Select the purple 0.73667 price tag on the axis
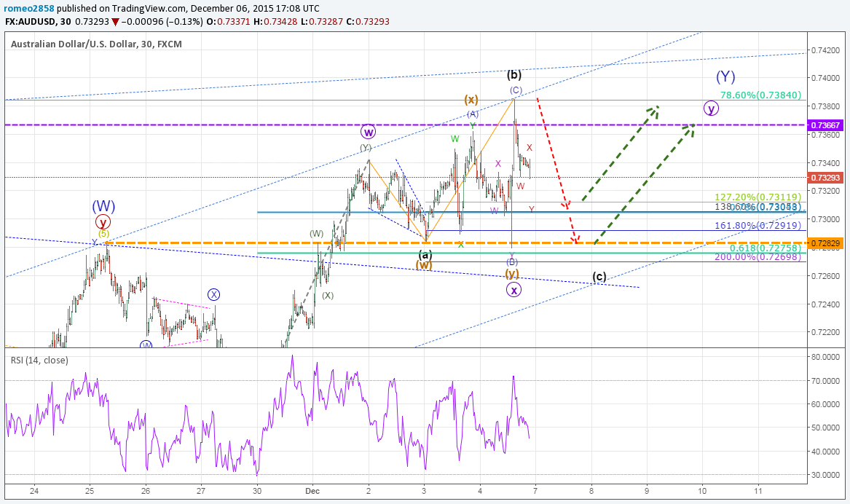Viewport: 850px width, 504px height. point(826,125)
